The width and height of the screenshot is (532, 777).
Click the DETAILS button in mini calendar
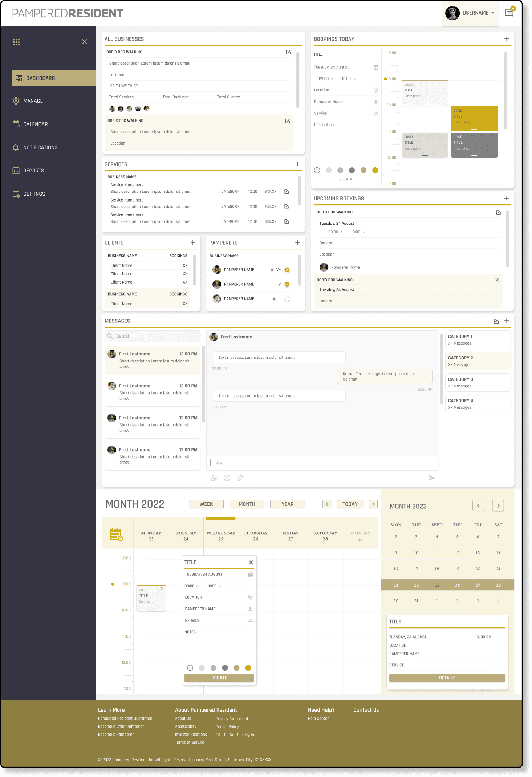click(447, 678)
